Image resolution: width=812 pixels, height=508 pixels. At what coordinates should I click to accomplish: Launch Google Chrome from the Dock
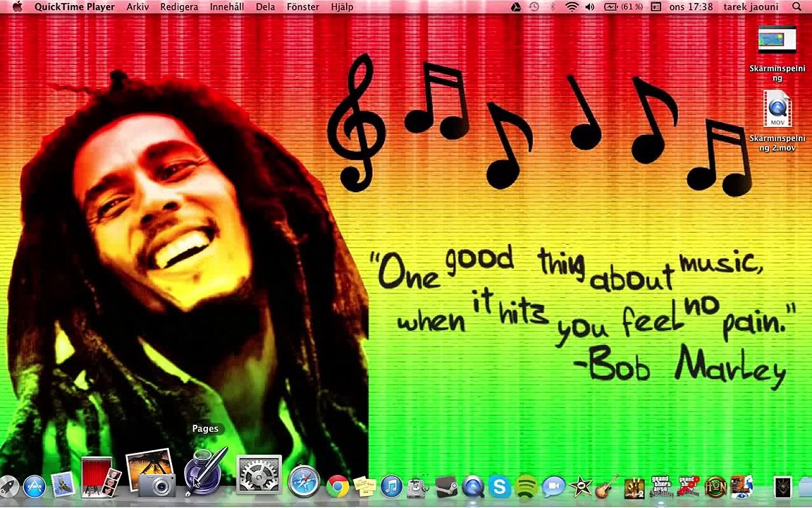[x=338, y=486]
